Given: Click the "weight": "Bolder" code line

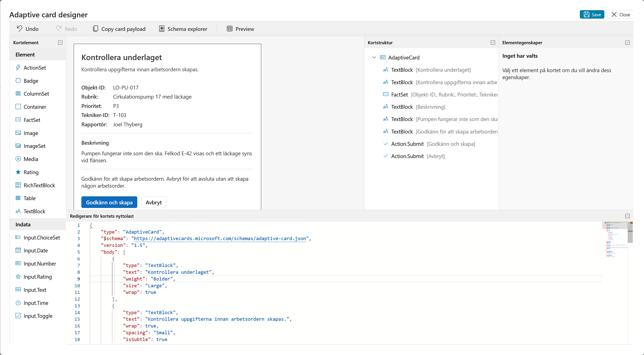Looking at the screenshot, I should pyautogui.click(x=149, y=279).
